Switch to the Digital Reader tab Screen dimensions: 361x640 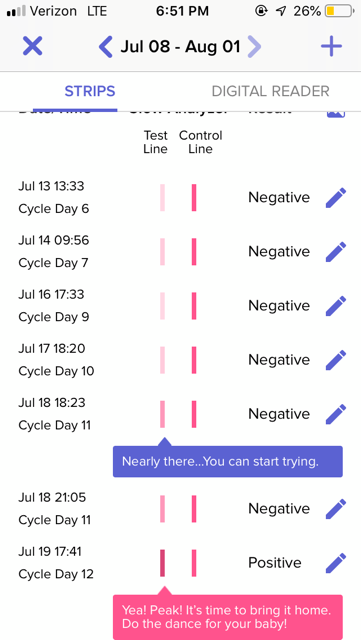pos(270,91)
